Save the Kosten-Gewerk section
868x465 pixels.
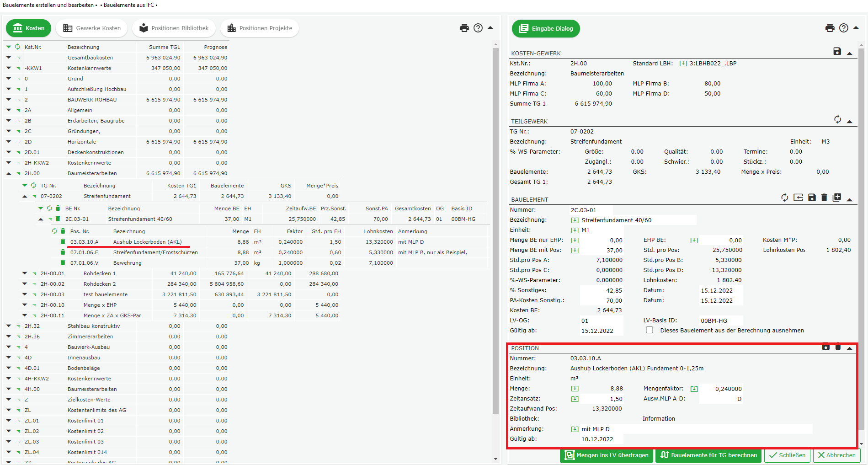pos(837,51)
